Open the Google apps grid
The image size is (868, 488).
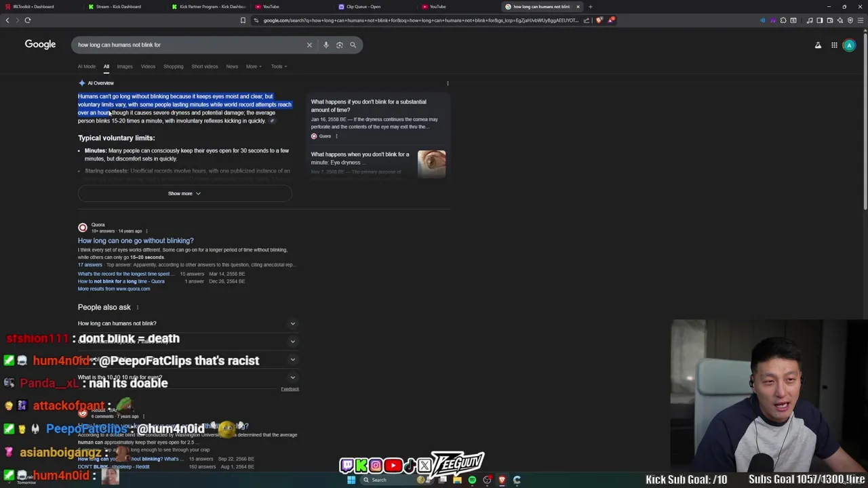pos(834,45)
